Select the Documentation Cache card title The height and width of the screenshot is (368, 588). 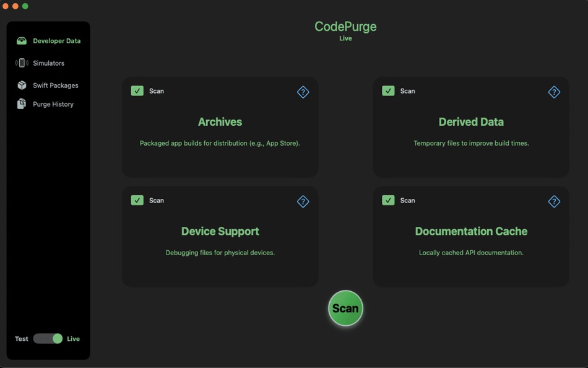click(471, 231)
